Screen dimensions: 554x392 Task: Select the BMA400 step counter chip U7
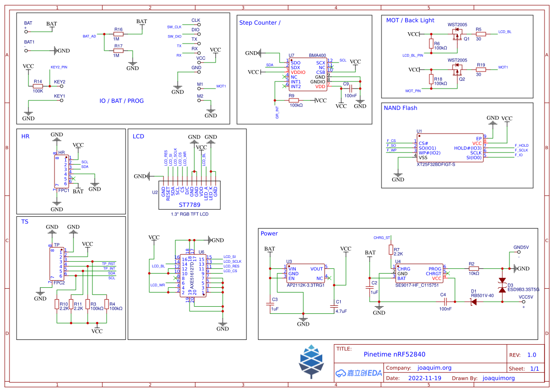[x=308, y=74]
